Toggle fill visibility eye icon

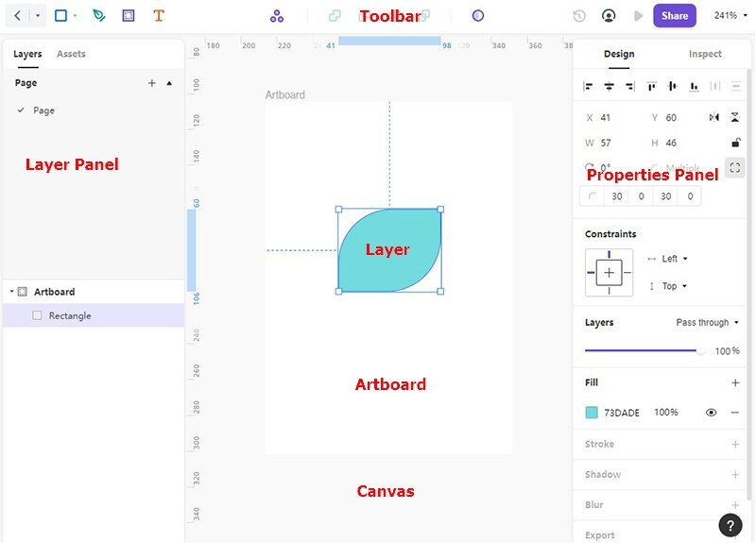click(x=712, y=413)
